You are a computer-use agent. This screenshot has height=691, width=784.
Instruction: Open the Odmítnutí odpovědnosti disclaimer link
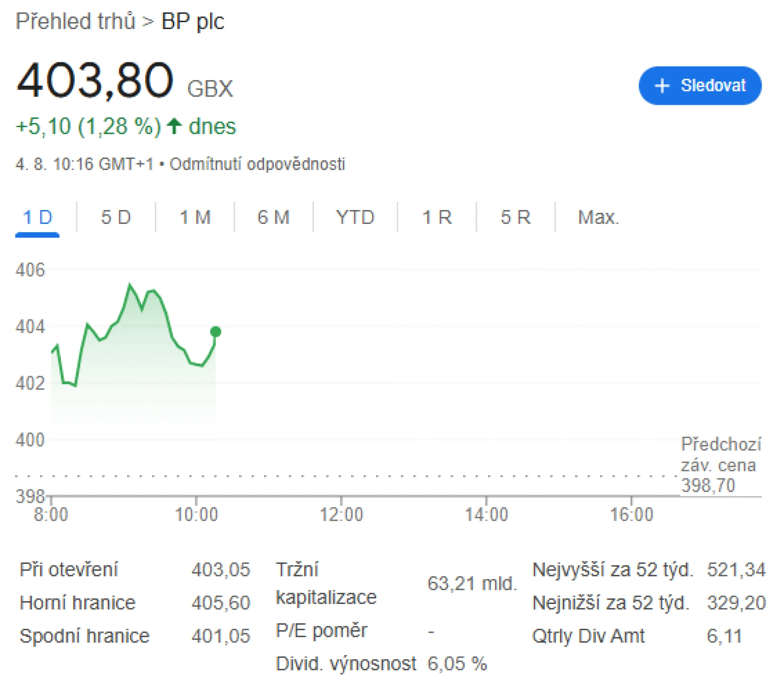[x=257, y=164]
